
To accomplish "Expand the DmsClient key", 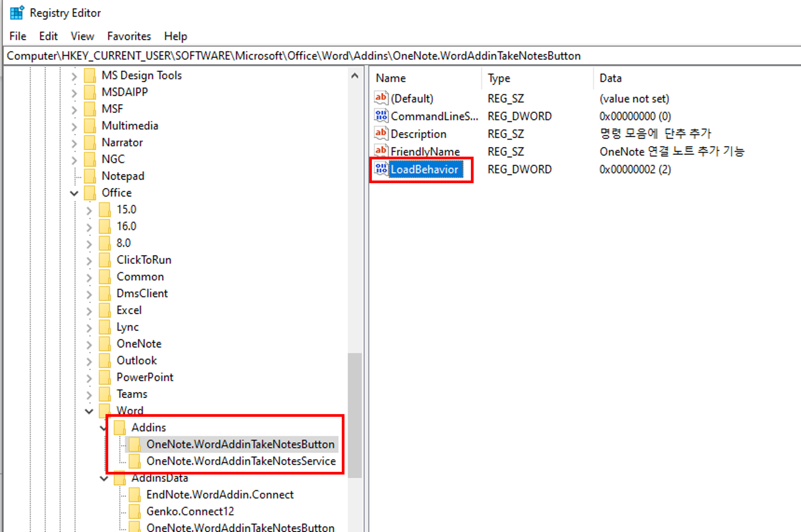I will [x=89, y=295].
